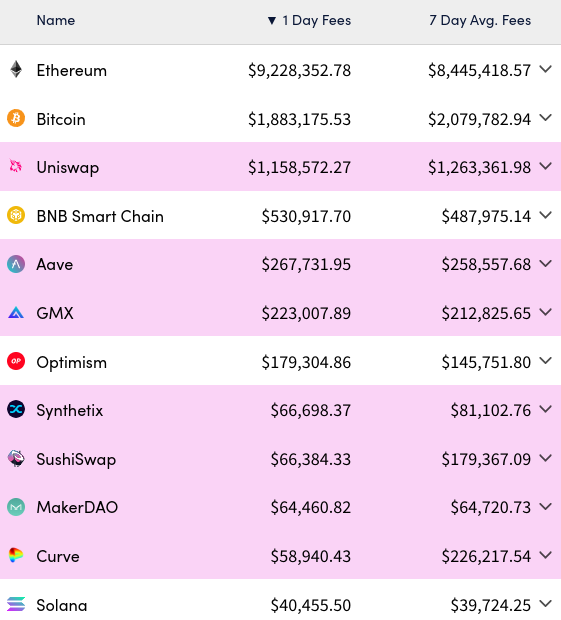
Task: Click the BNB Smart Chain yellow icon
Action: pyautogui.click(x=16, y=215)
